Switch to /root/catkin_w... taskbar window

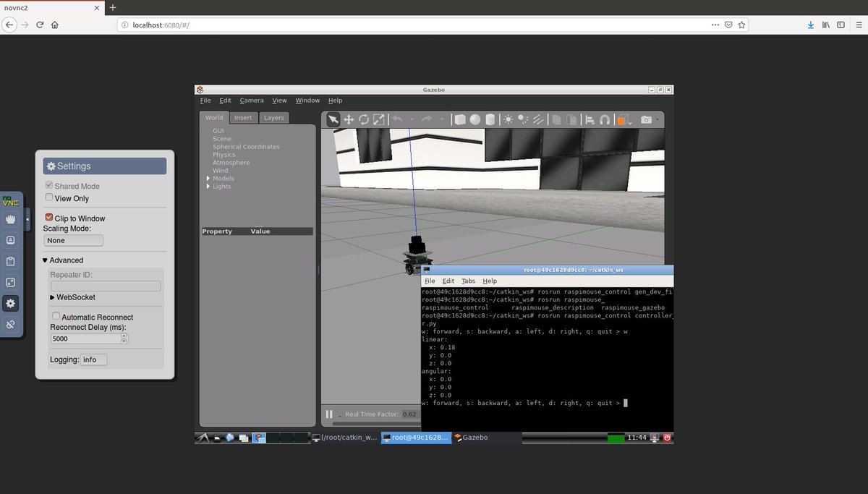tap(345, 438)
